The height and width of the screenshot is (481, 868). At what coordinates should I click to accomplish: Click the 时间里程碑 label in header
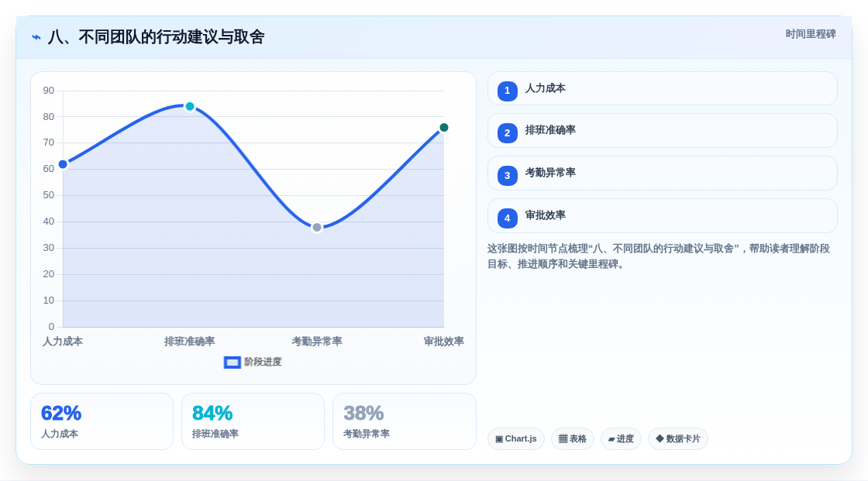[x=811, y=34]
